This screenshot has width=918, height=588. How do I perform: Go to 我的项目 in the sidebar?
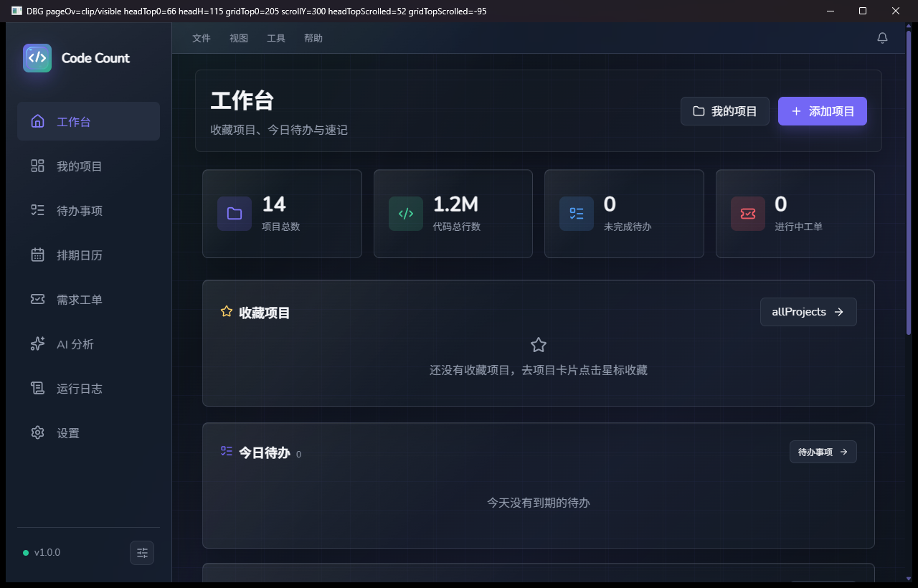coord(88,166)
